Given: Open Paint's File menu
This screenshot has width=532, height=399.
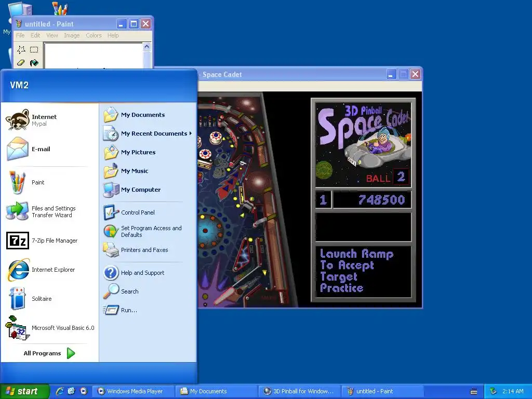Looking at the screenshot, I should point(20,35).
